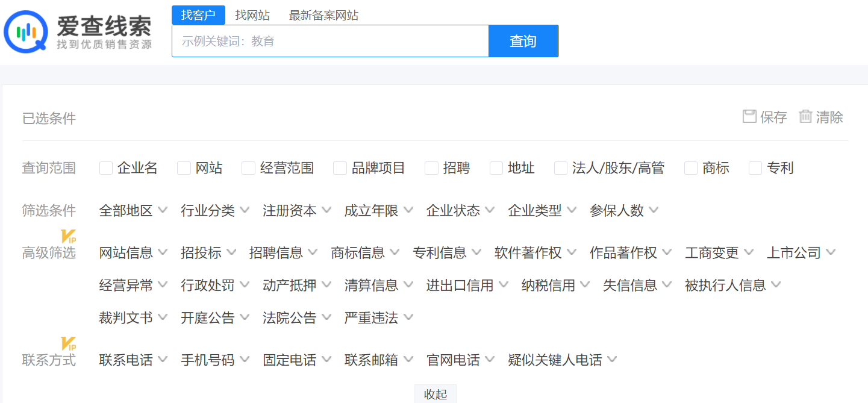Open the 成立年限 dropdown

pyautogui.click(x=379, y=210)
